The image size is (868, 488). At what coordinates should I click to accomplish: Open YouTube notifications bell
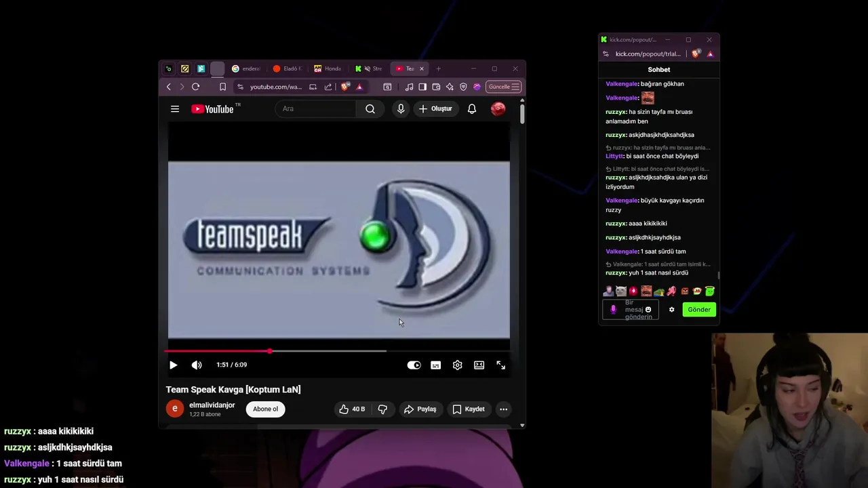[x=472, y=108]
